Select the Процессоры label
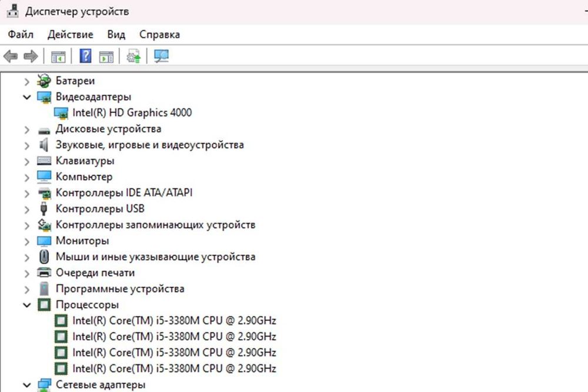Viewport: 588px width, 392px height. [87, 304]
